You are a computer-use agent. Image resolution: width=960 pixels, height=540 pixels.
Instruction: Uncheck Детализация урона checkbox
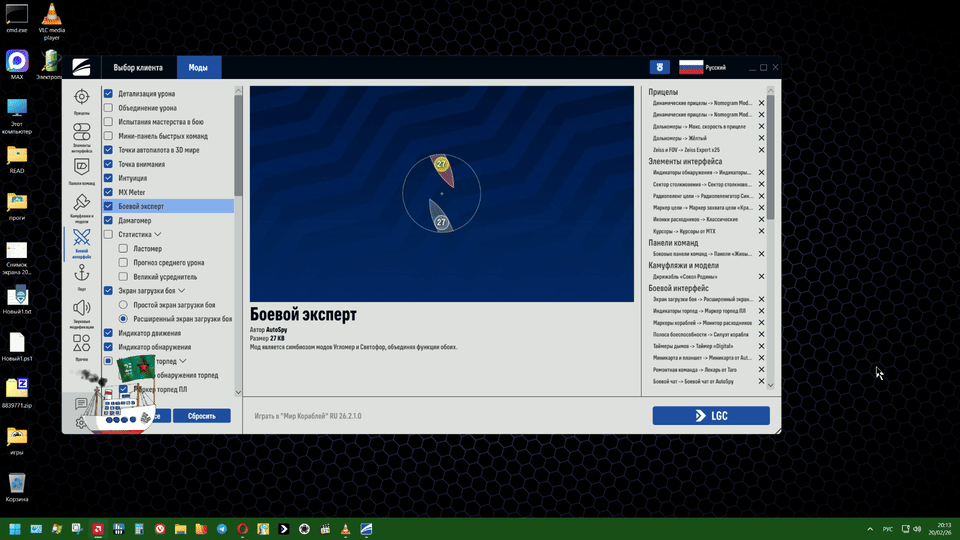click(108, 94)
